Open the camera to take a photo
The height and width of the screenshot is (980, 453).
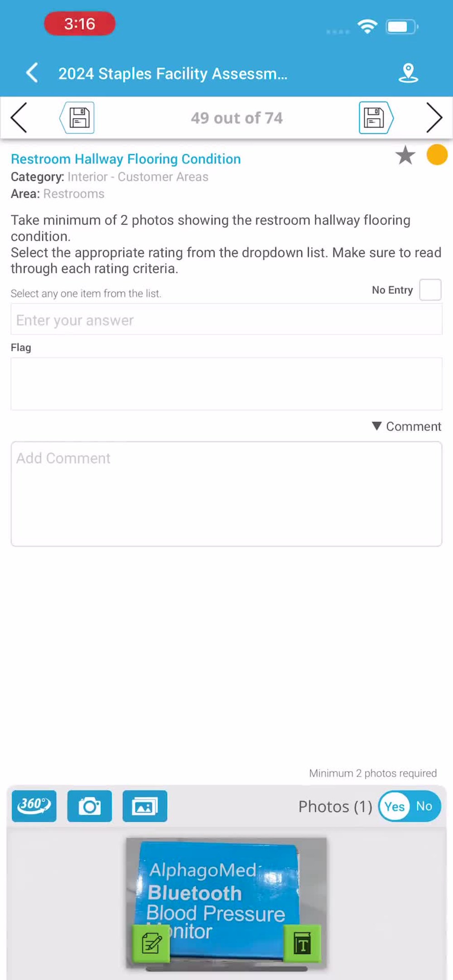point(89,806)
